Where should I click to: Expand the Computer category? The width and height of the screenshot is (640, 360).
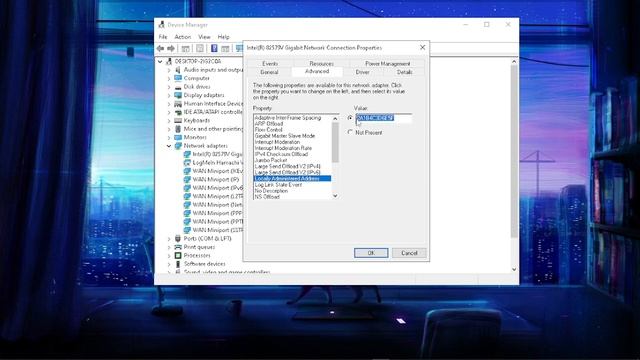pos(169,78)
